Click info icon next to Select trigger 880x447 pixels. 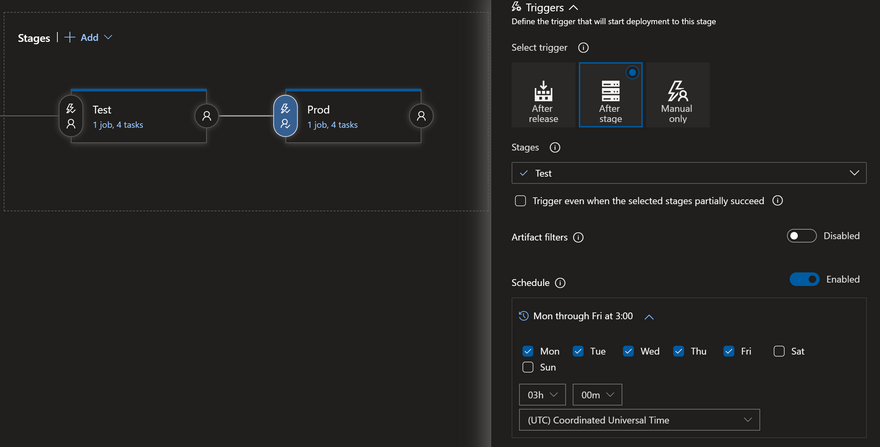point(584,47)
